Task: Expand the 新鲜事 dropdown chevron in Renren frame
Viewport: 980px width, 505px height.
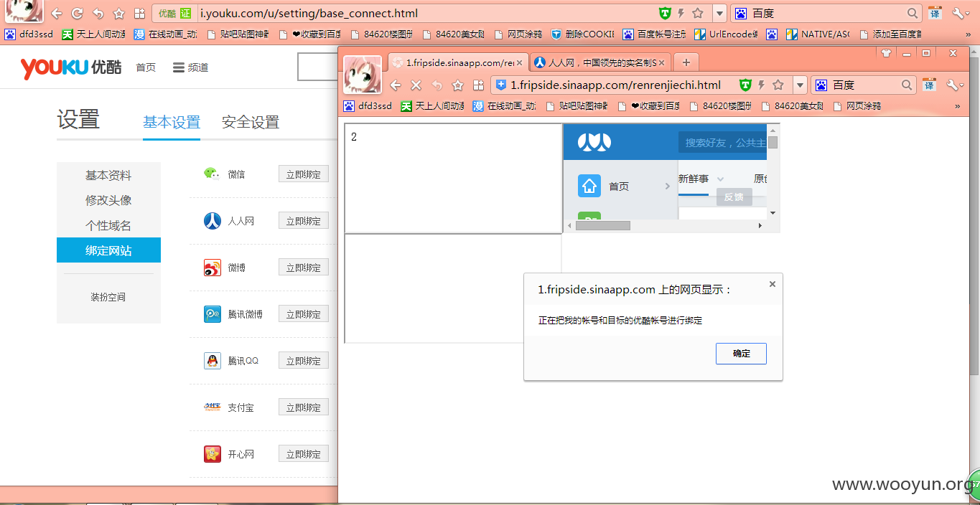Action: coord(720,179)
